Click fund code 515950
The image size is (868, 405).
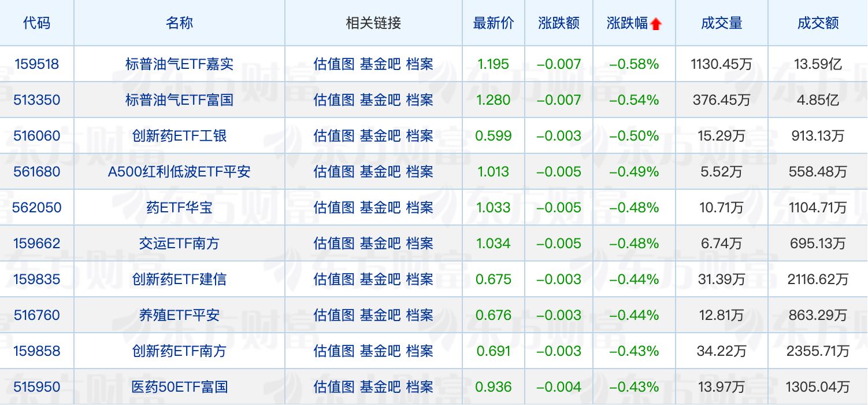pyautogui.click(x=36, y=386)
